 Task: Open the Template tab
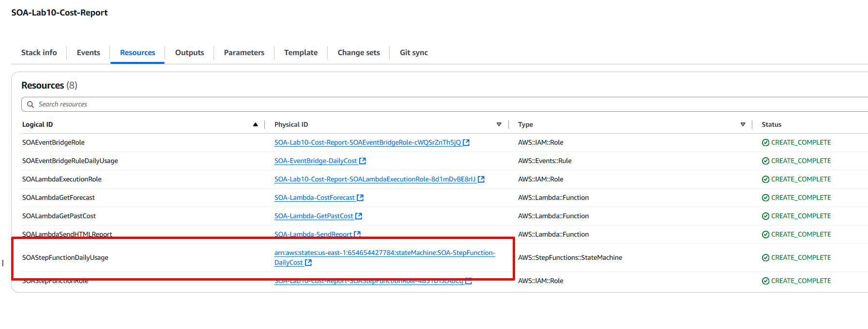point(301,53)
